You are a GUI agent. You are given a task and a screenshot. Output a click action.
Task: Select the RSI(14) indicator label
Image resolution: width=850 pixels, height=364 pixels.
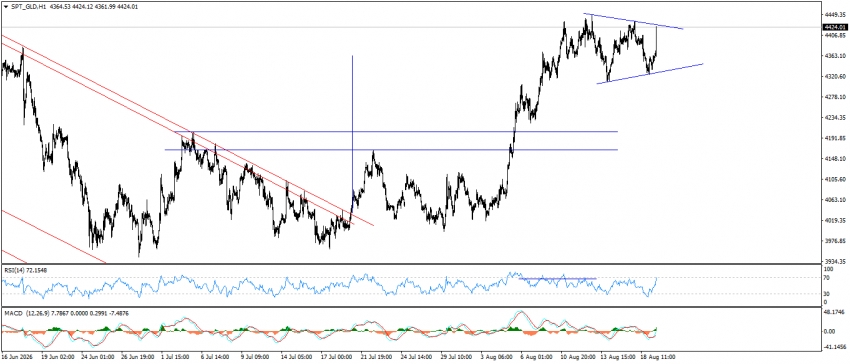(12, 269)
